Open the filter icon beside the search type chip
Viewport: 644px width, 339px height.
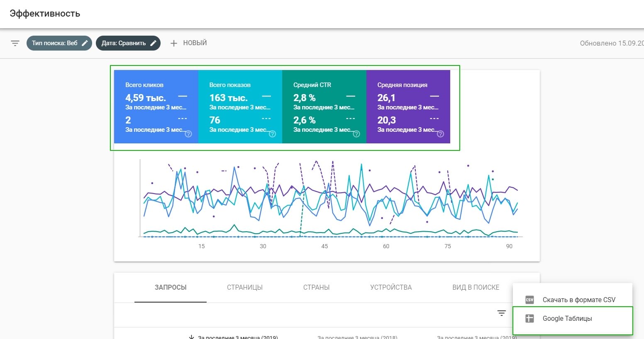[15, 43]
